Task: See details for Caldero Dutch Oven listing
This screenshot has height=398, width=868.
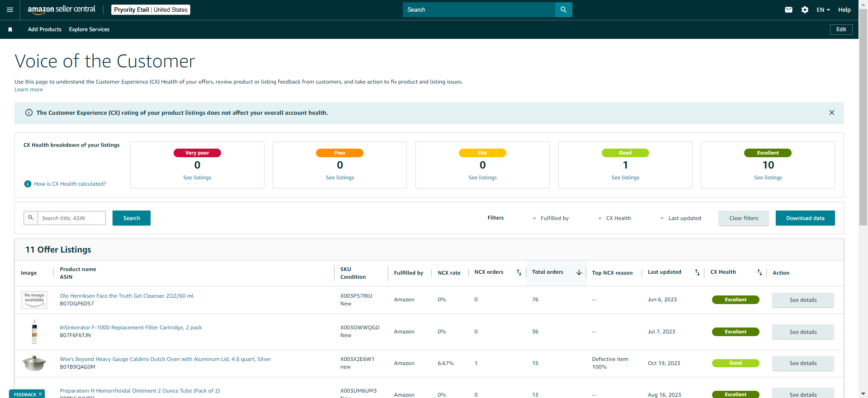Action: click(803, 363)
